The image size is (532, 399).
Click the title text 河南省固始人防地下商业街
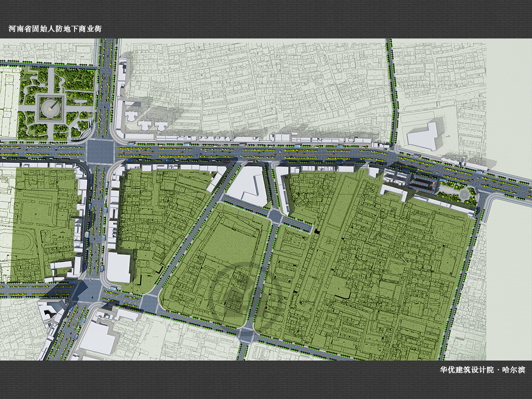pos(55,29)
